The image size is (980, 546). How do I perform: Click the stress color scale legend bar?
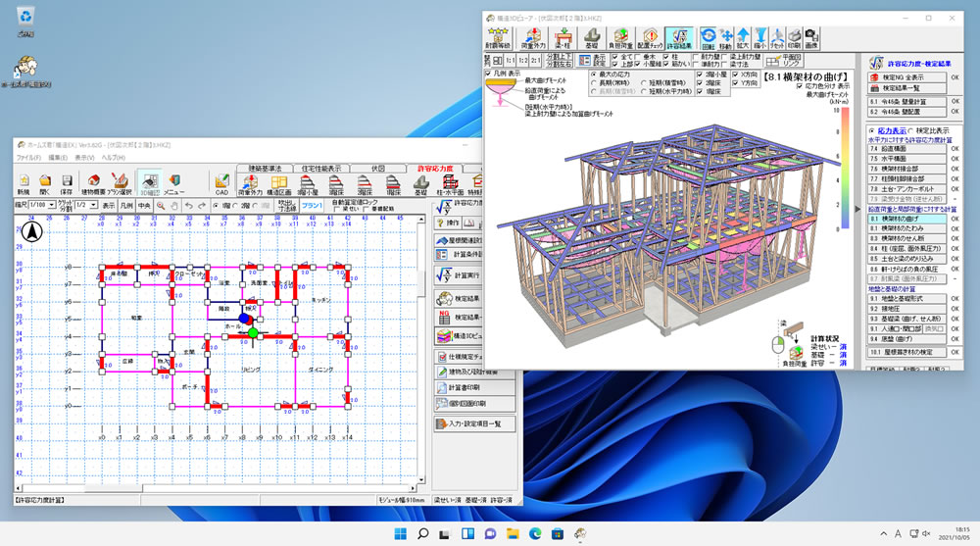point(845,169)
